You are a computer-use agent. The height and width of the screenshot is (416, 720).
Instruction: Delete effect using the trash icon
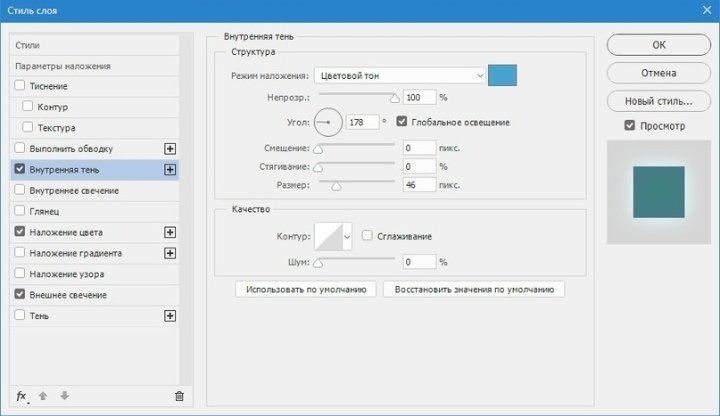pyautogui.click(x=179, y=396)
